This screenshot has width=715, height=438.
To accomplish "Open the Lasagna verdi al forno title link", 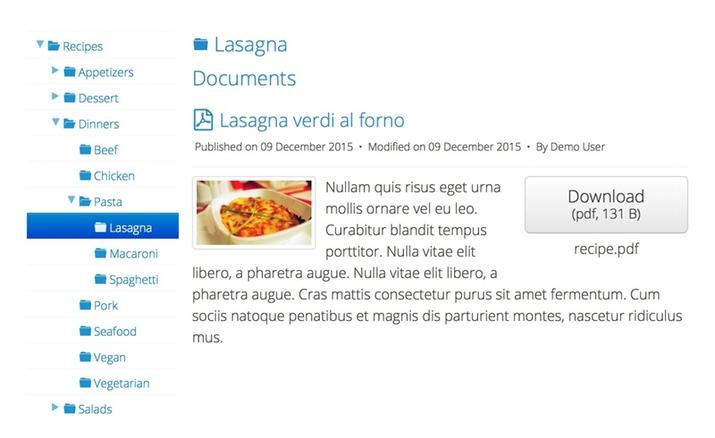I will (312, 120).
